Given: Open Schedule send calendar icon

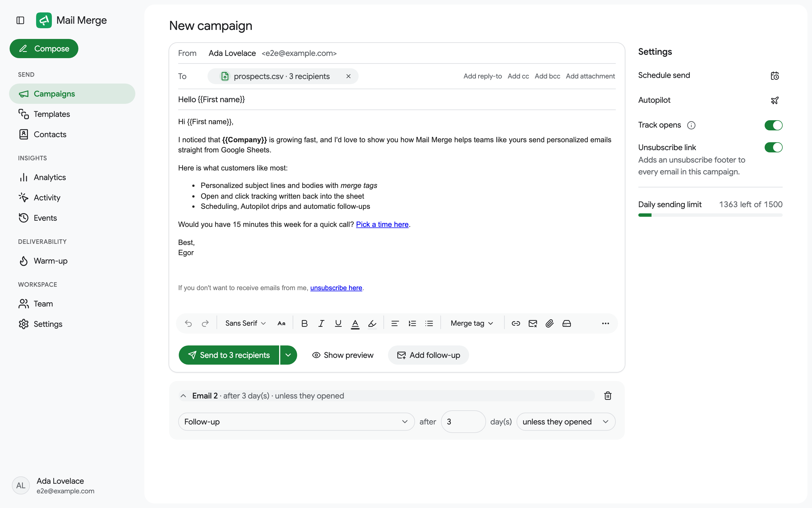Looking at the screenshot, I should [775, 76].
